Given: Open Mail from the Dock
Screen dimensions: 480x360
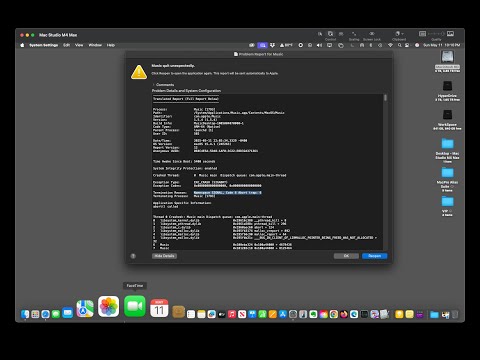Looking at the screenshot, I should point(68,313).
